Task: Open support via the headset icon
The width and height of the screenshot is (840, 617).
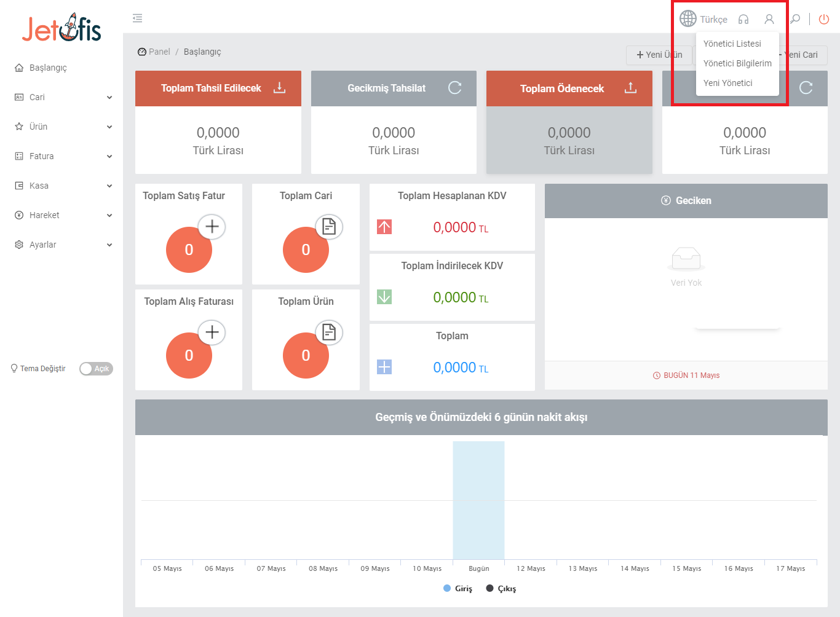Action: click(743, 19)
